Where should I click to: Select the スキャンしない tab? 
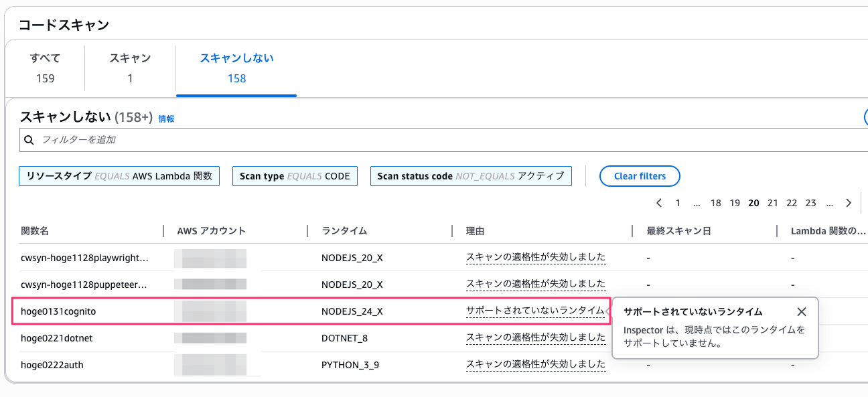pos(236,68)
